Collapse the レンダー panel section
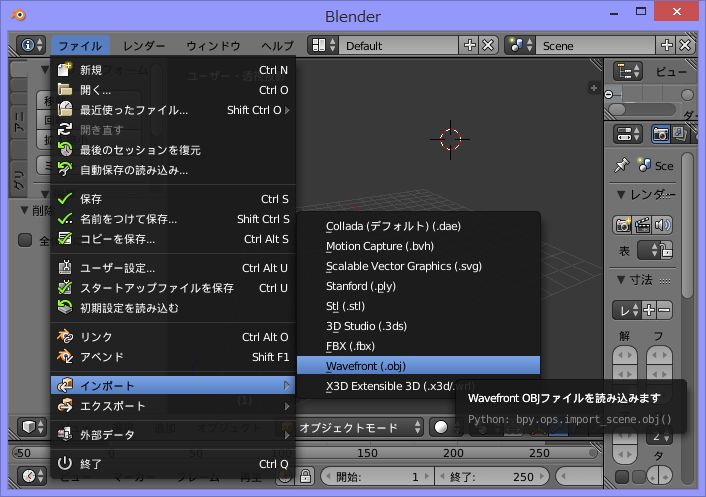The image size is (706, 497). click(621, 194)
